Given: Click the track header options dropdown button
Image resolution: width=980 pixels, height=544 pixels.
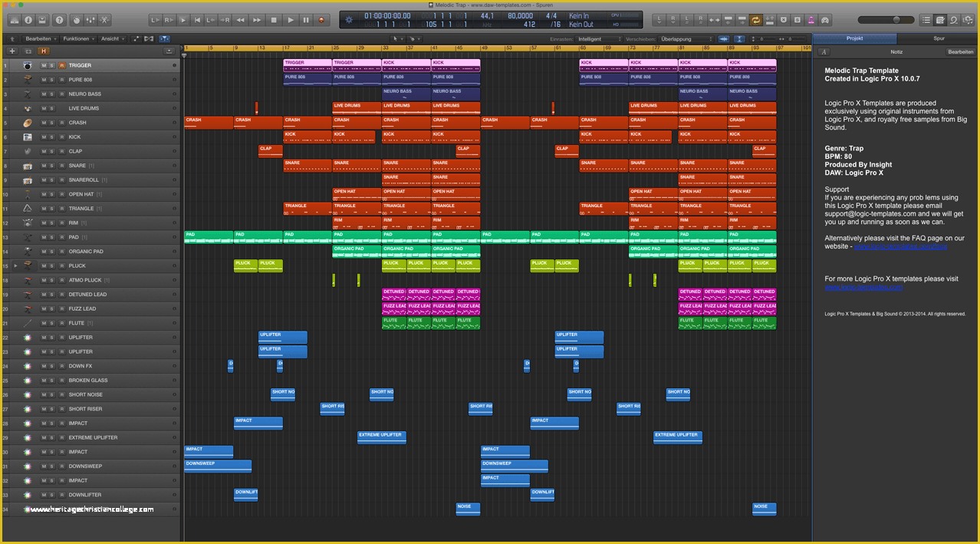Looking at the screenshot, I should pyautogui.click(x=169, y=51).
